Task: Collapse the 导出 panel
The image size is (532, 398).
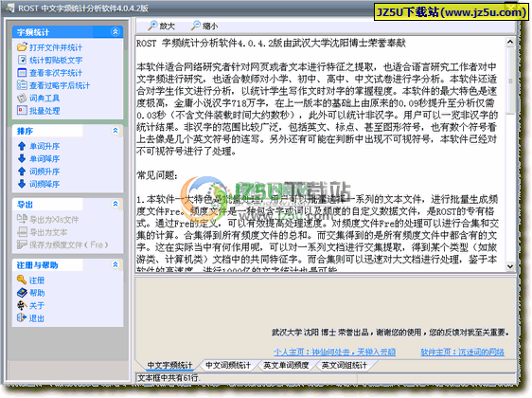Action: [x=115, y=204]
